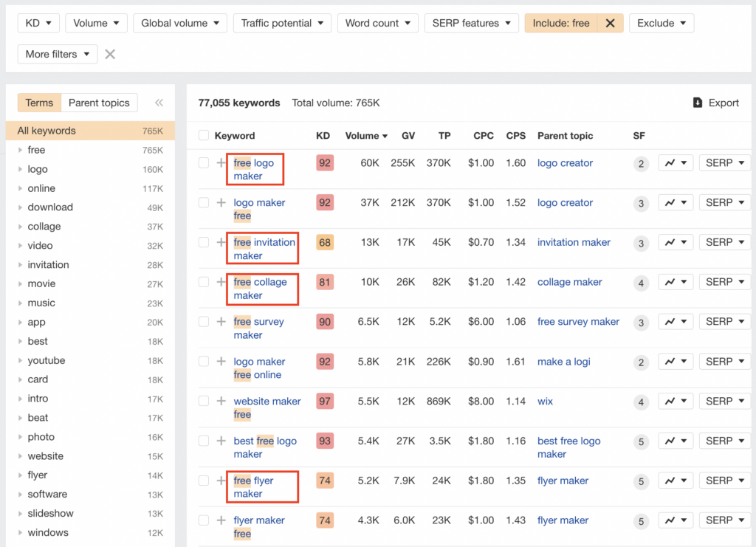This screenshot has width=756, height=547.
Task: Select 'All keywords' in the sidebar
Action: pos(90,131)
